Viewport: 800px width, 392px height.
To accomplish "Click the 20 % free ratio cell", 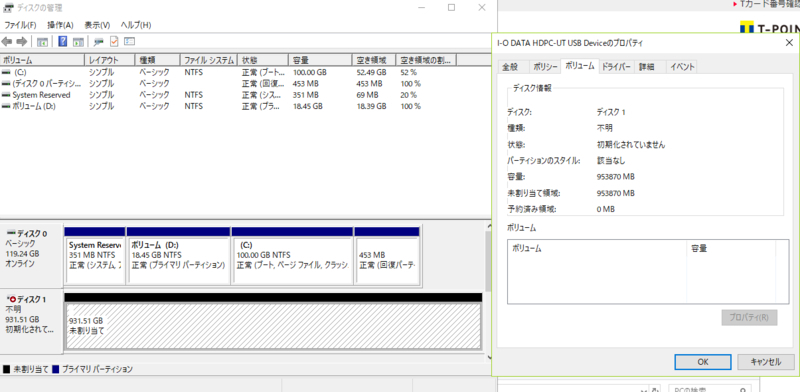I will (408, 95).
